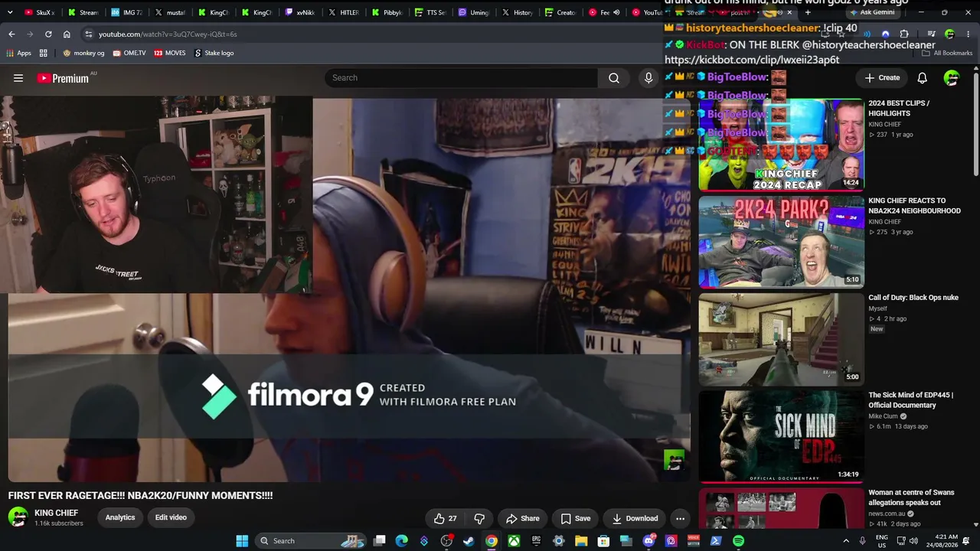Open the All Bookmarks folder
The image size is (980, 551).
947,53
